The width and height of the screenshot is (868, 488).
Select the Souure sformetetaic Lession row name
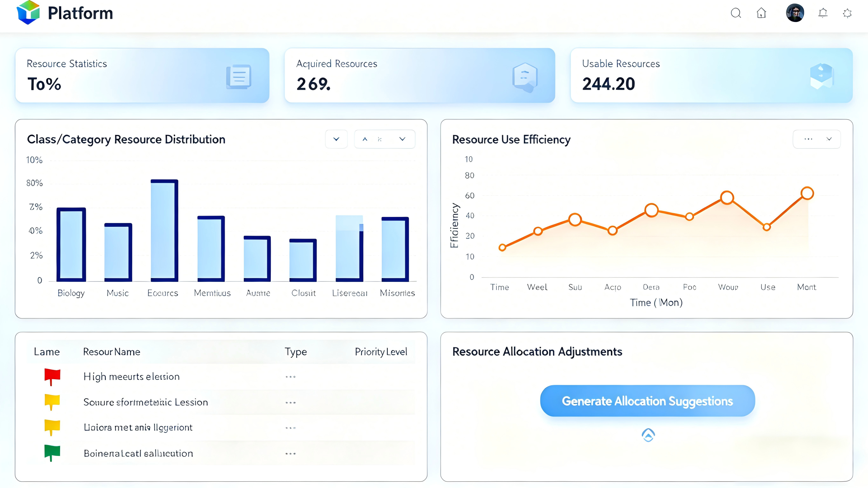pos(146,402)
